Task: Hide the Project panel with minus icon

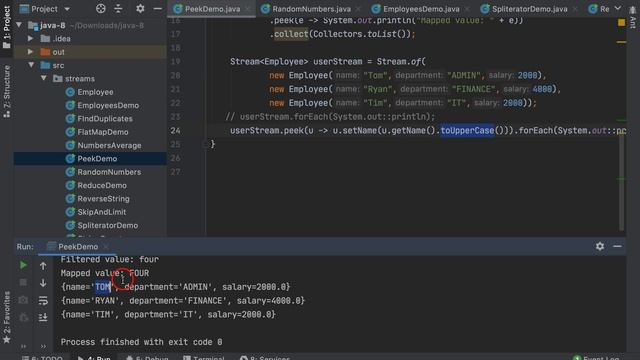Action: pyautogui.click(x=157, y=9)
